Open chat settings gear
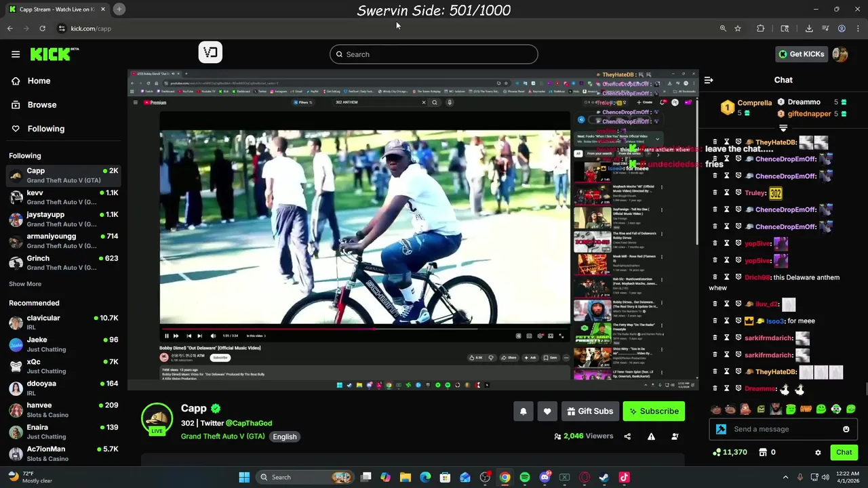This screenshot has width=868, height=488. [x=818, y=452]
